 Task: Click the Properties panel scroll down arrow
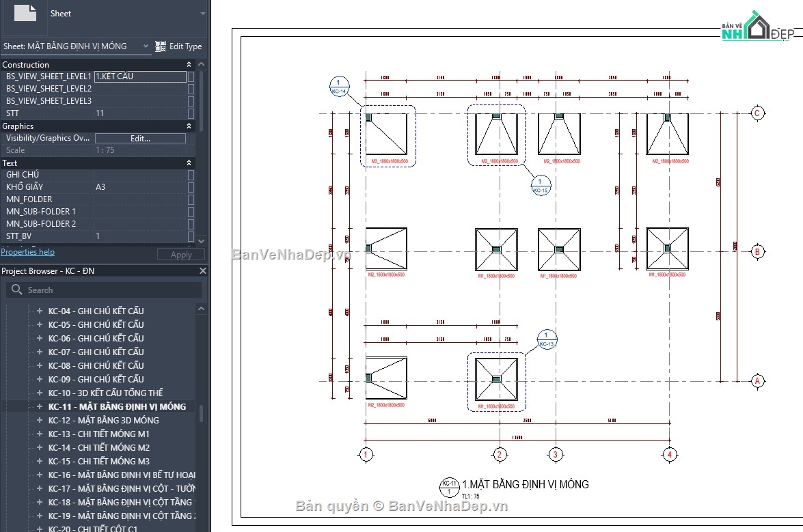pos(201,240)
